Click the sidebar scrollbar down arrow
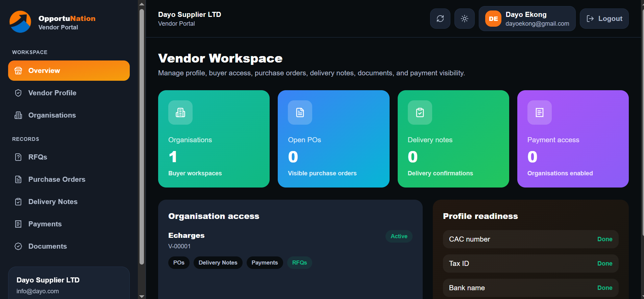The image size is (644, 299). click(x=142, y=296)
